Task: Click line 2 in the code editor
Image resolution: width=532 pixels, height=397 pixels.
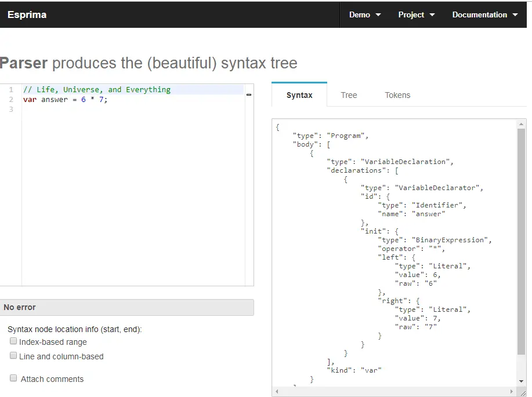Action: pos(66,100)
